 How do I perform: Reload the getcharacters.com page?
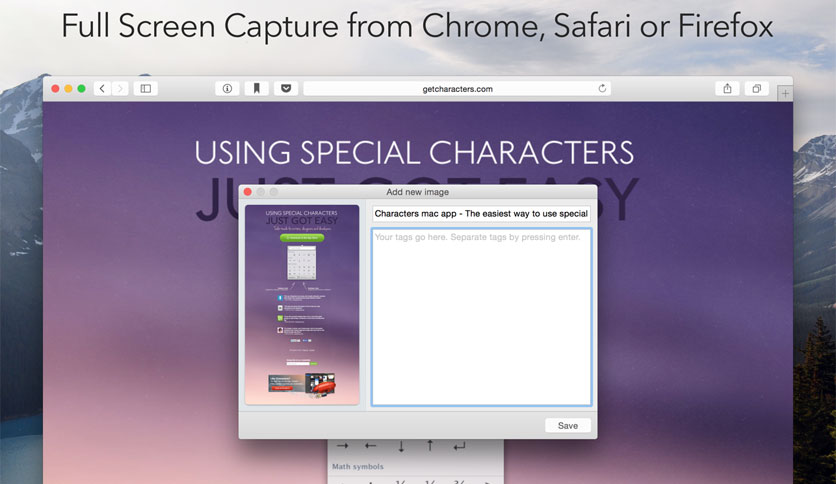pyautogui.click(x=602, y=88)
